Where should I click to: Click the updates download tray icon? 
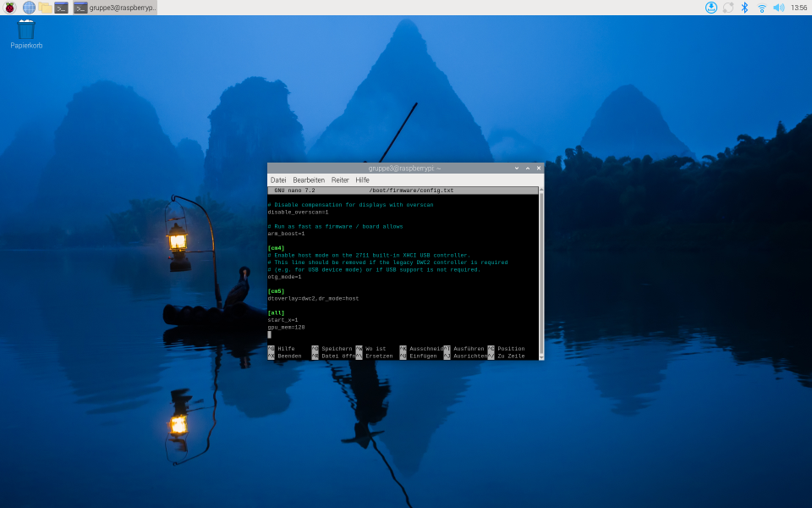tap(711, 8)
